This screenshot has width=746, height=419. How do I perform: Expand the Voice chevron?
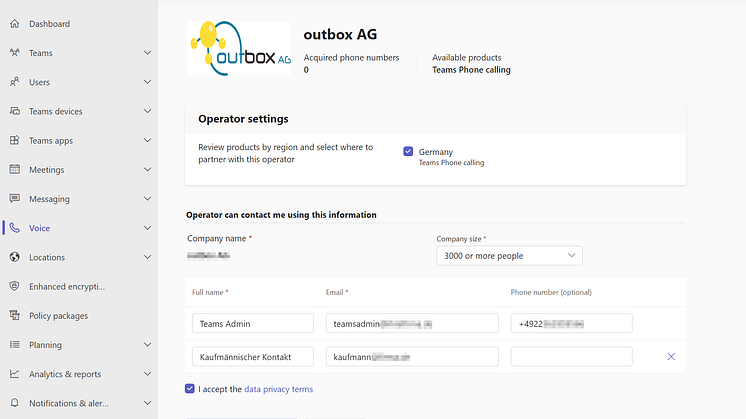[x=147, y=228]
